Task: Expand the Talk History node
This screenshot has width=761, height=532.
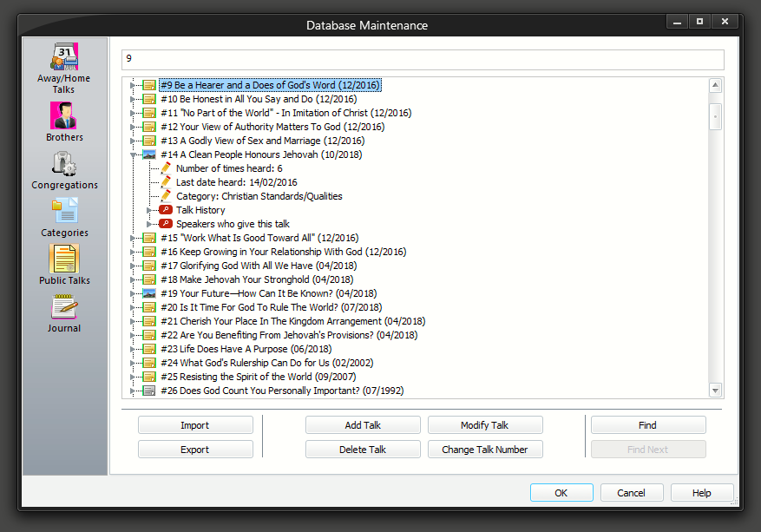Action: [x=149, y=210]
